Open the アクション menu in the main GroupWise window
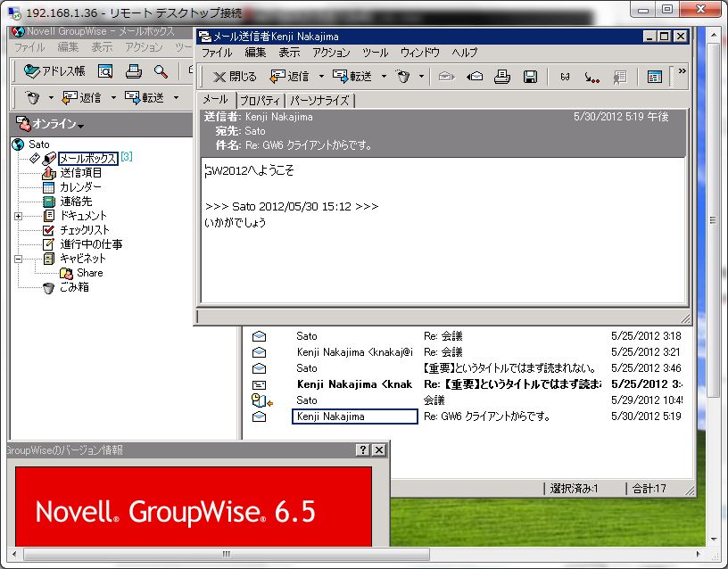Image resolution: width=728 pixels, height=569 pixels. (144, 47)
